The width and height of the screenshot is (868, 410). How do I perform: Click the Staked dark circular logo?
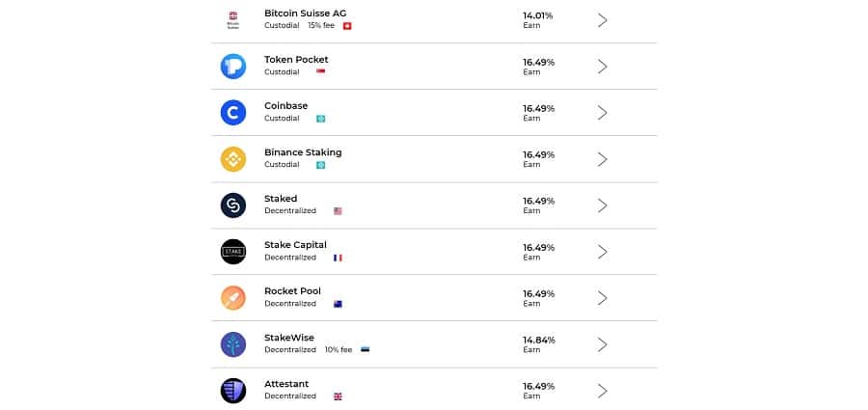[233, 205]
